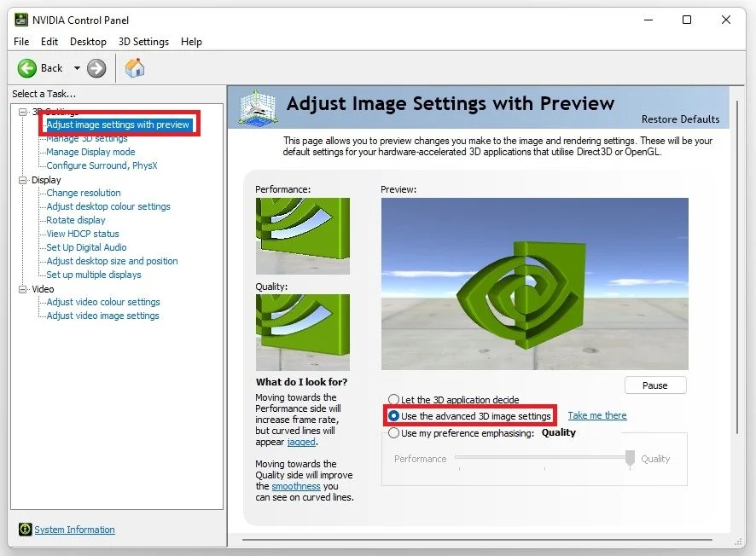Screen dimensions: 756x556
Task: Click the 3D logo Preview image
Action: click(535, 284)
